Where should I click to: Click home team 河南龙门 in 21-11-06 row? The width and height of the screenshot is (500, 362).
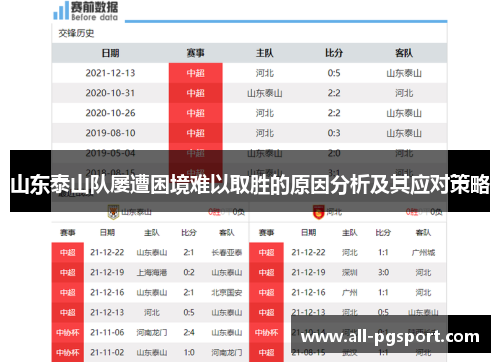click(x=152, y=333)
